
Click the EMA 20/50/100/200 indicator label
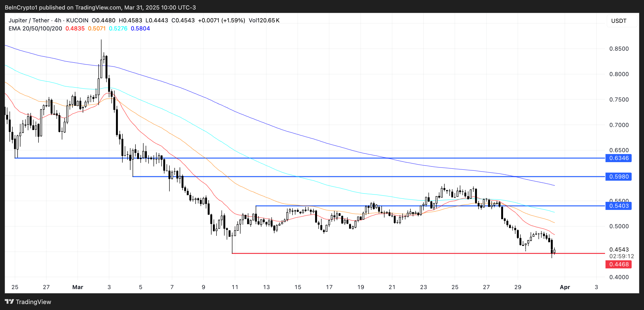click(x=35, y=29)
